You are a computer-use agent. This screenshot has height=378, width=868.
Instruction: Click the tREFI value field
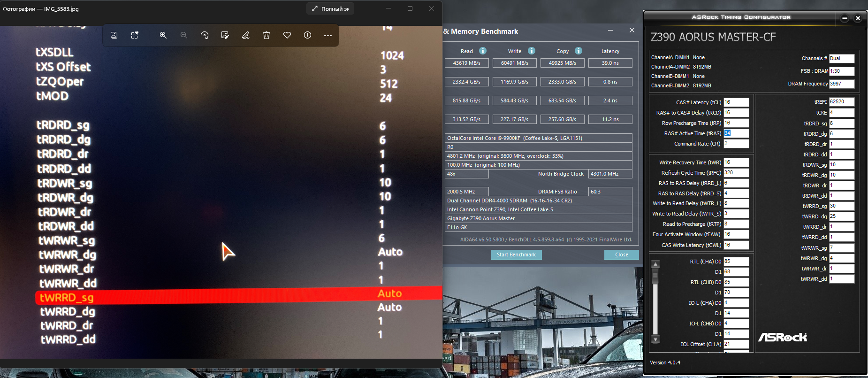[842, 102]
